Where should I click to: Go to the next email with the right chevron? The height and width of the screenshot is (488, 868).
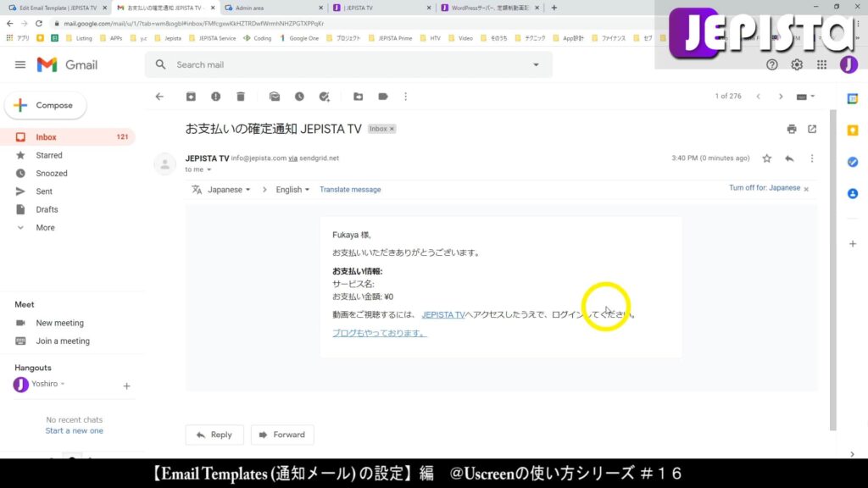click(x=781, y=97)
